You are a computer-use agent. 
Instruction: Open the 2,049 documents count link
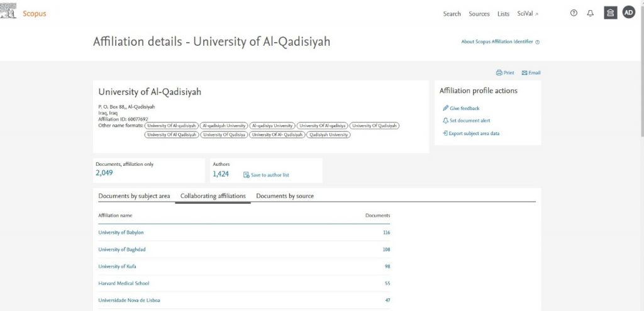tap(104, 173)
